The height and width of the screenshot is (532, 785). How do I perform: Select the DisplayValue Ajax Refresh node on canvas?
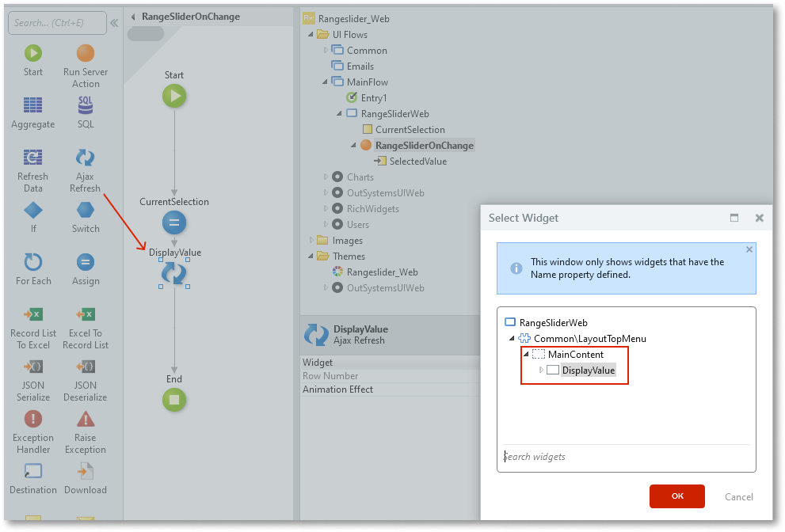174,275
